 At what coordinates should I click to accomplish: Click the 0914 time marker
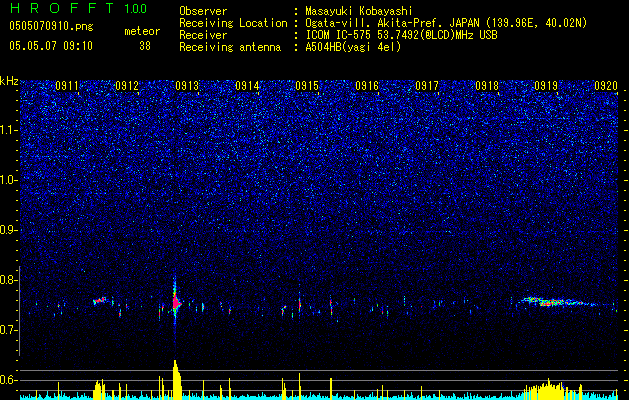pos(247,85)
